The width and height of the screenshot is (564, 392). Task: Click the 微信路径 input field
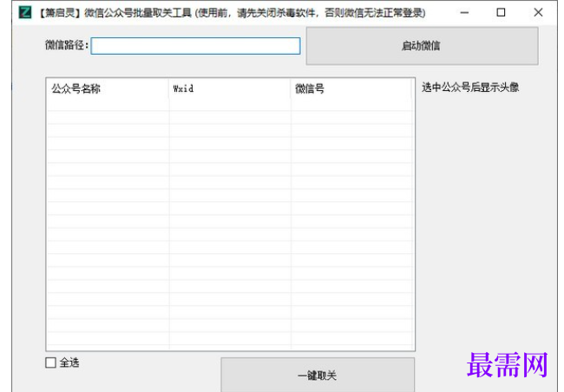195,46
